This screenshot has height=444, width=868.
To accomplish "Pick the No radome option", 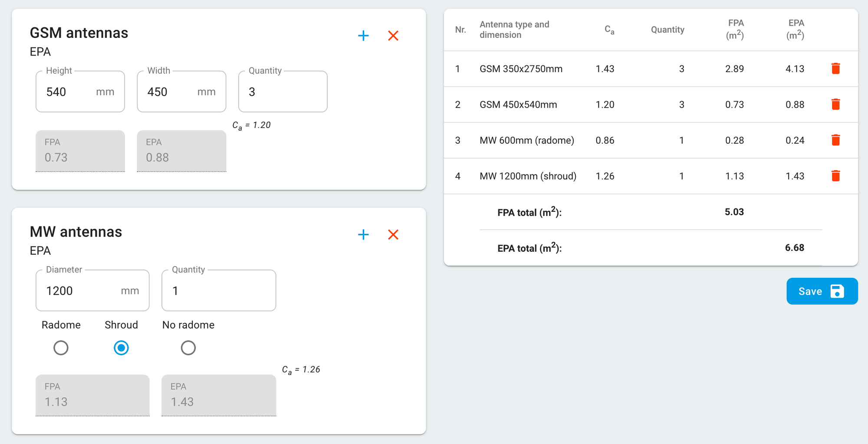I will point(188,348).
